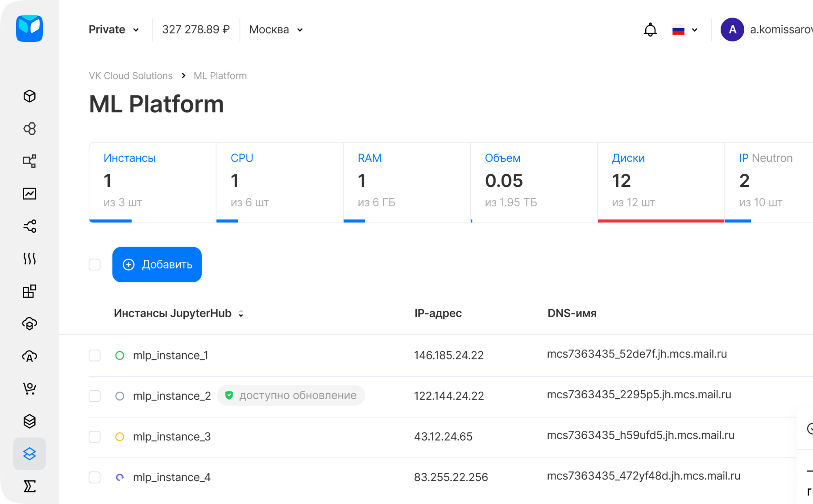Click DNS name mcs7363435_2295p5.jh.mcs.mail.ru
The height and width of the screenshot is (504, 813).
click(x=639, y=395)
